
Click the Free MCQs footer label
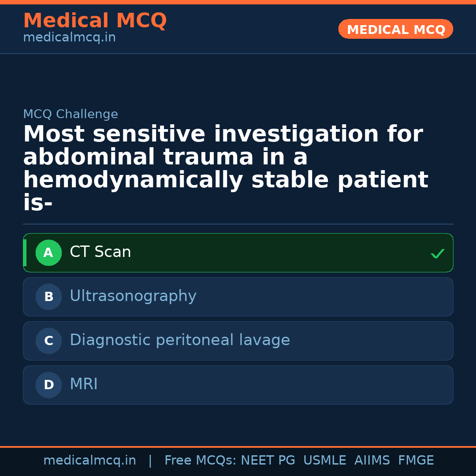point(200,461)
